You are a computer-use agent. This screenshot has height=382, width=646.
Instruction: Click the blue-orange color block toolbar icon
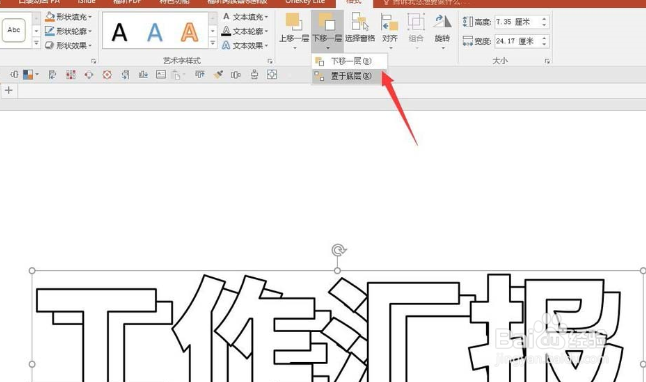coord(28,75)
